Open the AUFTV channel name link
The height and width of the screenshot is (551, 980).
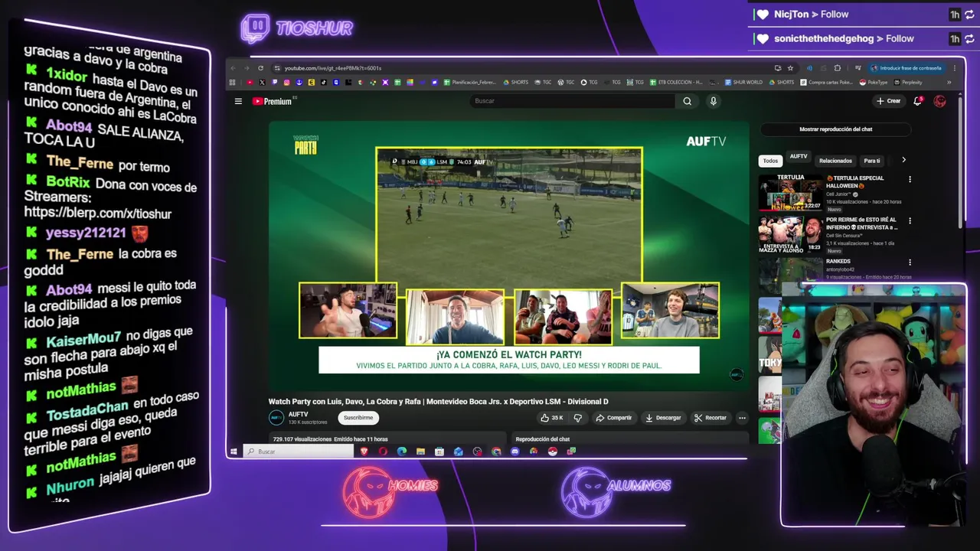click(x=298, y=414)
